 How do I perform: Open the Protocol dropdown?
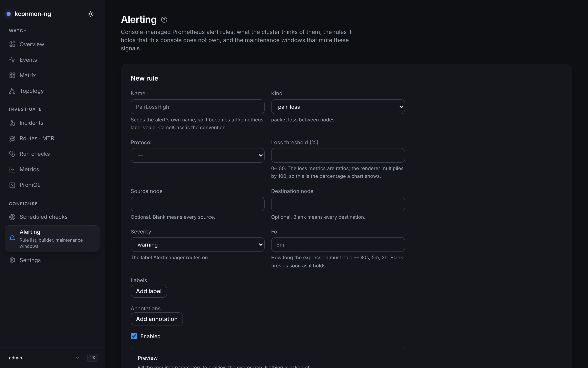[197, 155]
